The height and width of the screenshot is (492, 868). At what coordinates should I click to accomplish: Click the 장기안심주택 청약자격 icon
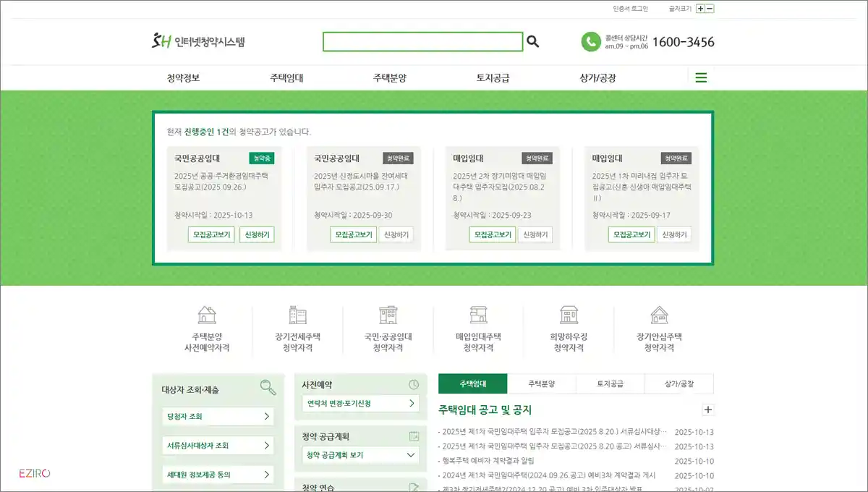pyautogui.click(x=659, y=317)
